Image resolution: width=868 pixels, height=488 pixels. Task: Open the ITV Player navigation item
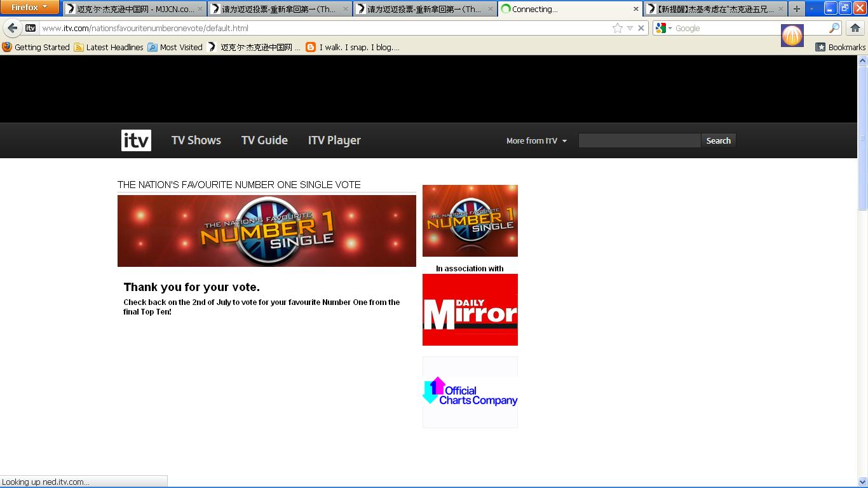click(x=334, y=140)
